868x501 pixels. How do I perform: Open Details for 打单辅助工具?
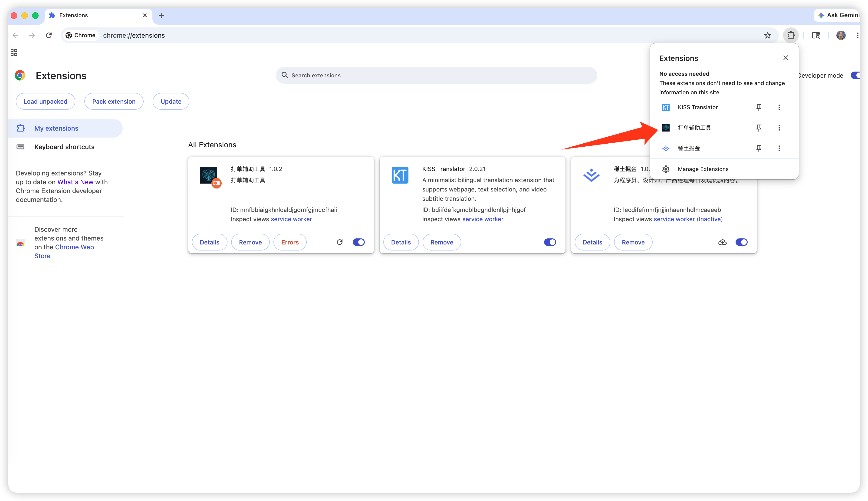click(x=210, y=242)
